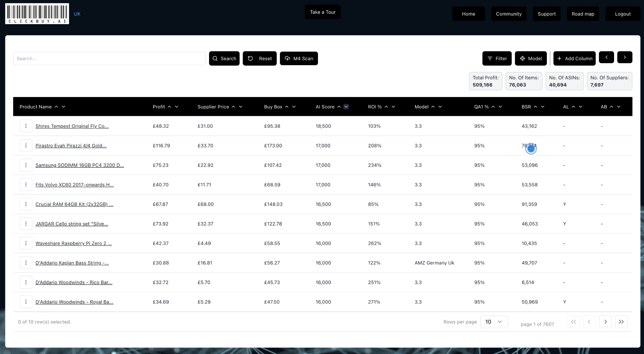Screen dimensions: 644x354
Task: Open row menu for Shires Tempest product
Action: 26,126
